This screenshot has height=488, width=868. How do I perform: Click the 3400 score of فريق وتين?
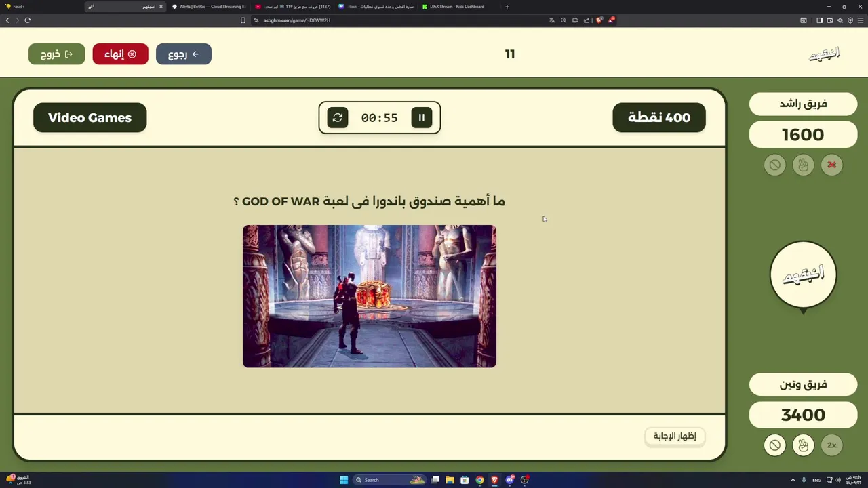coord(804,415)
